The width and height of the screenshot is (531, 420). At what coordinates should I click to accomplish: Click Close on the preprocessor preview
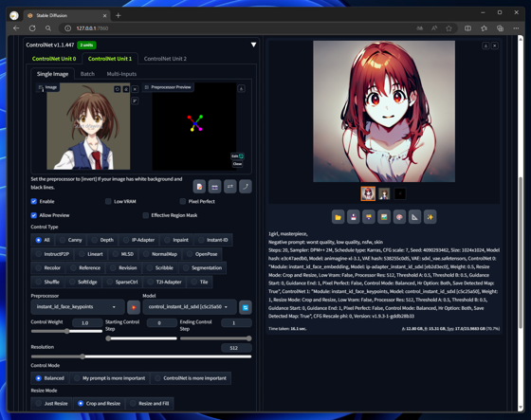coord(237,164)
